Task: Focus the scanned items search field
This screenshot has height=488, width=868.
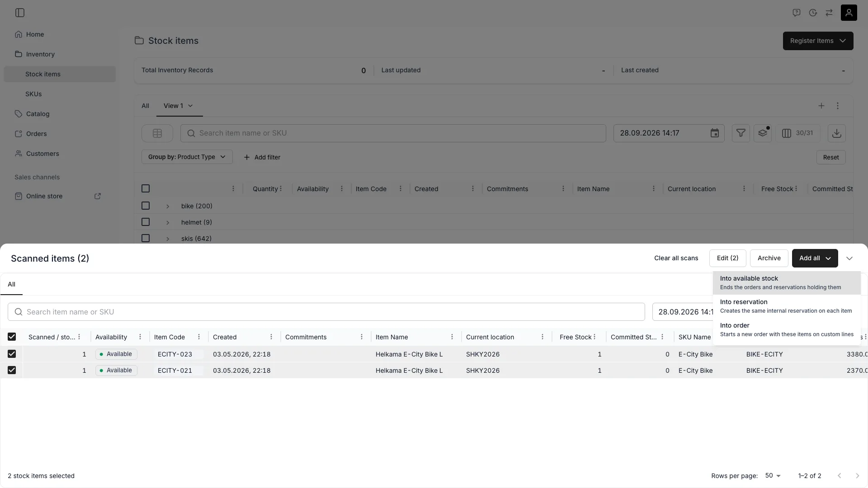Action: [326, 312]
